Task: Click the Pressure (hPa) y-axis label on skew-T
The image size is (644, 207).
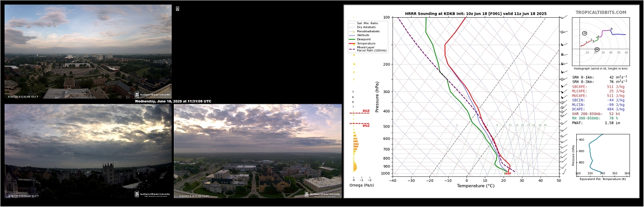Action: tap(377, 97)
